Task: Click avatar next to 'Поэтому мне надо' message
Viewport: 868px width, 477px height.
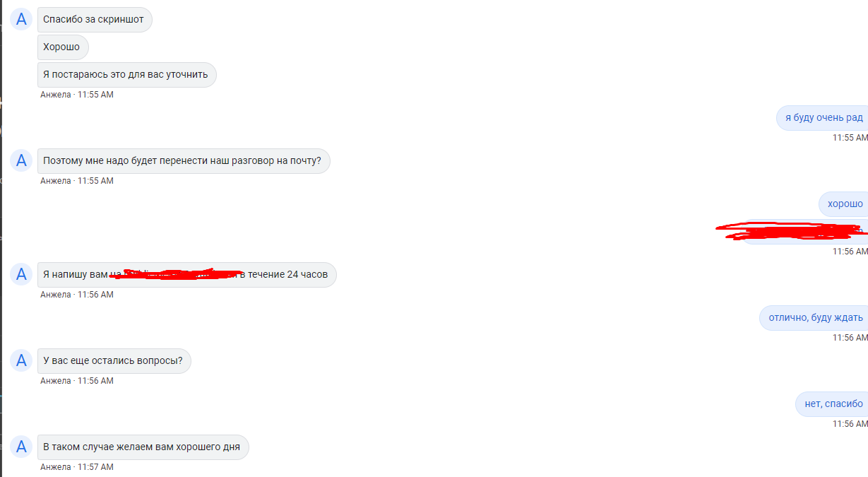Action: 21,160
